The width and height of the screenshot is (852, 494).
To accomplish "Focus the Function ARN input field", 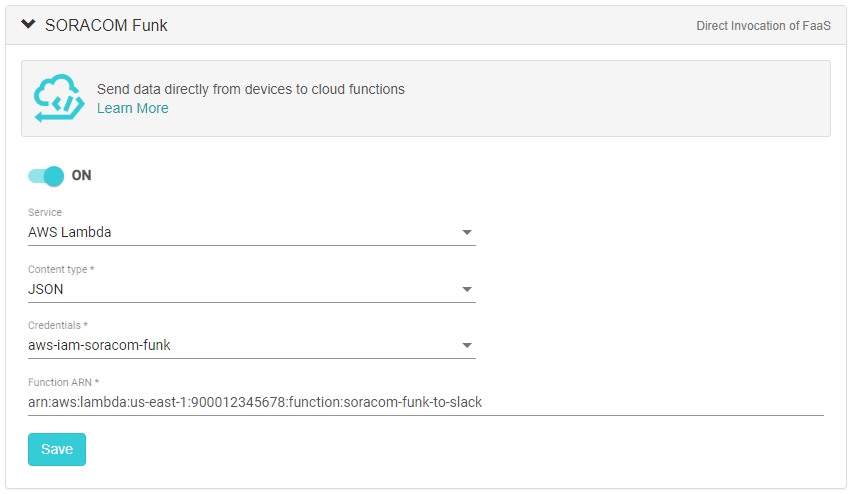I will [425, 402].
